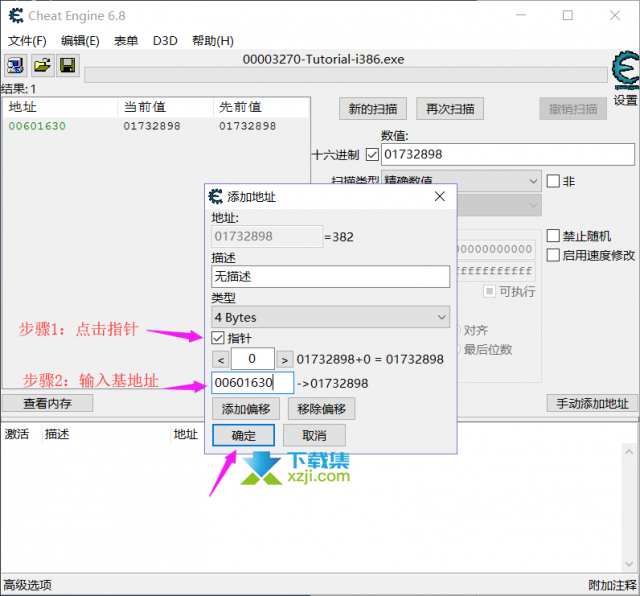The image size is (640, 596).
Task: Close the 添加地址 dialog
Action: [x=440, y=196]
